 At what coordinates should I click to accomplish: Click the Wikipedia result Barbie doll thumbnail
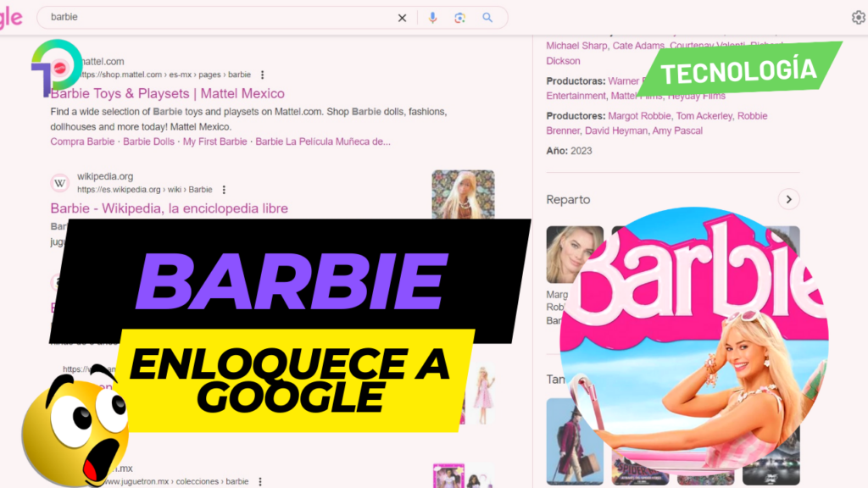pyautogui.click(x=464, y=195)
